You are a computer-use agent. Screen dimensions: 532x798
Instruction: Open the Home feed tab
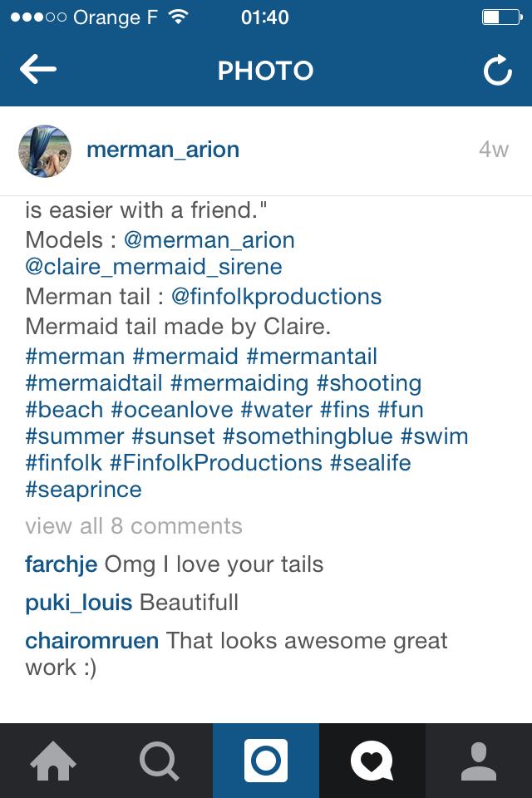pyautogui.click(x=53, y=761)
